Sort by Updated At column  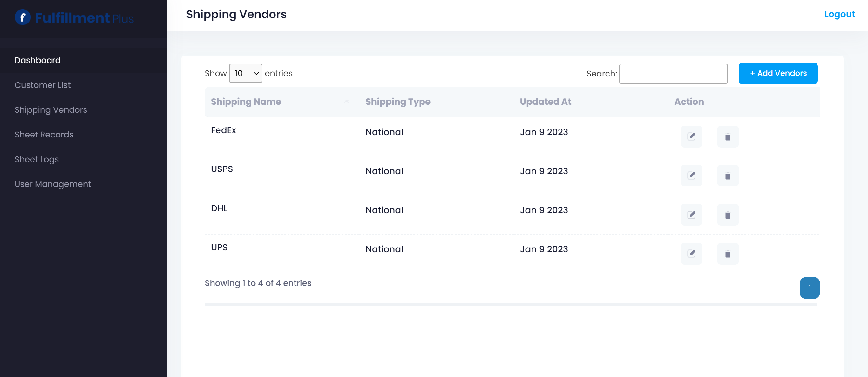click(591, 102)
